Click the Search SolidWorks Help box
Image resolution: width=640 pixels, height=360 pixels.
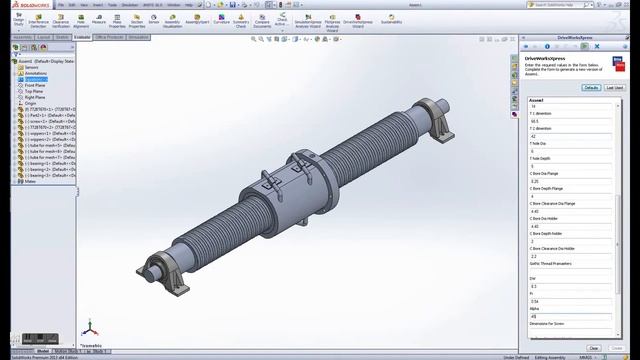(x=561, y=5)
